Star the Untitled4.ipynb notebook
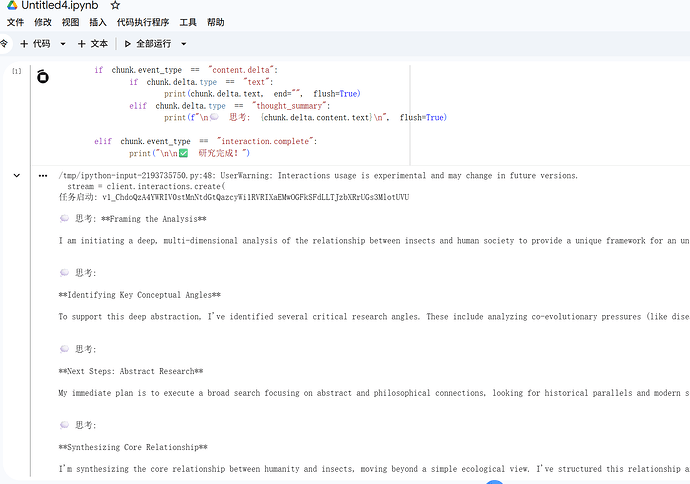The width and height of the screenshot is (690, 484). (x=115, y=5)
